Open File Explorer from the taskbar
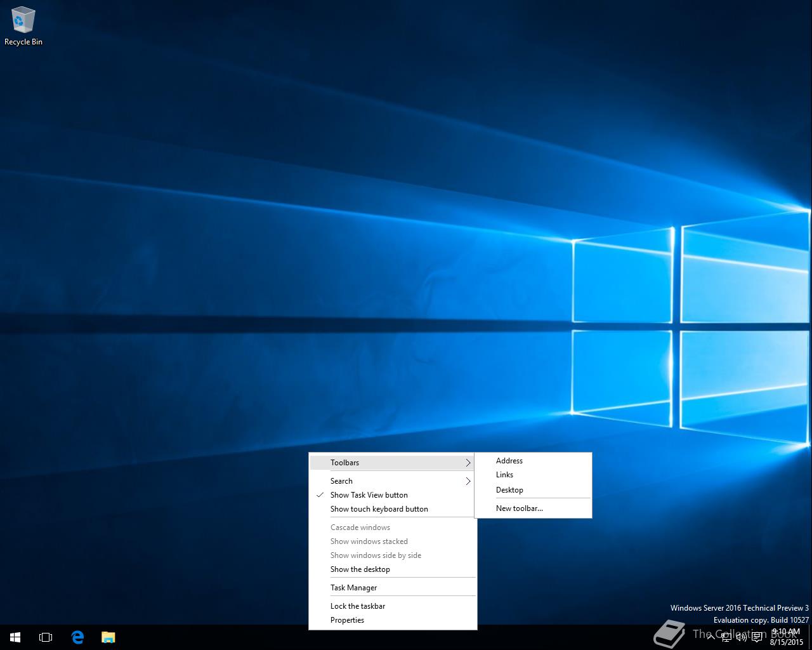Image resolution: width=812 pixels, height=650 pixels. (108, 637)
